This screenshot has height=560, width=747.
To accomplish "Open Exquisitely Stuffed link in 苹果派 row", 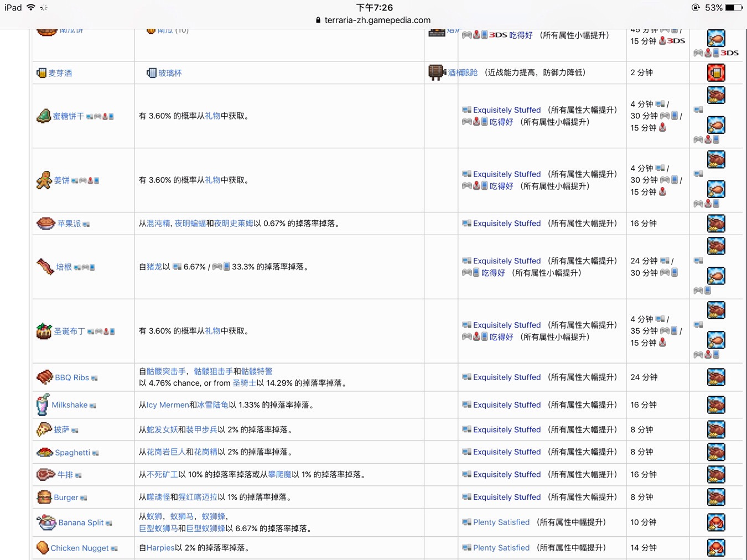I will [507, 223].
